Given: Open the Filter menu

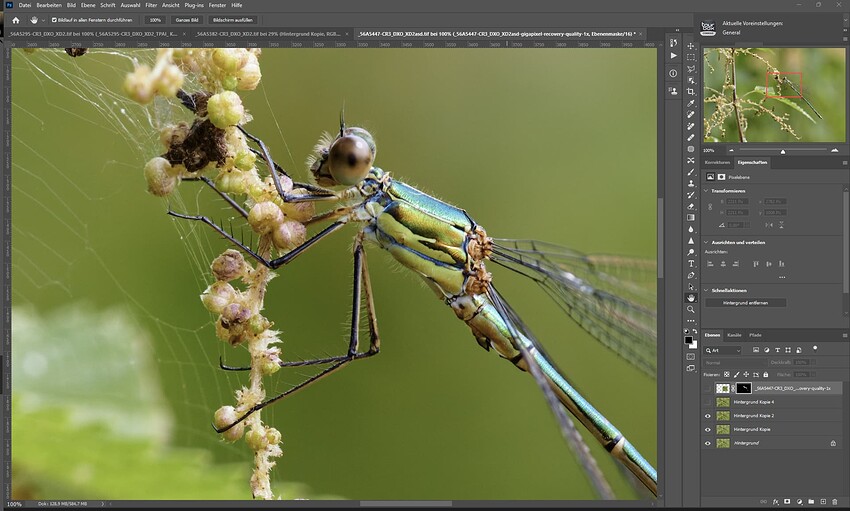Looking at the screenshot, I should (x=151, y=5).
